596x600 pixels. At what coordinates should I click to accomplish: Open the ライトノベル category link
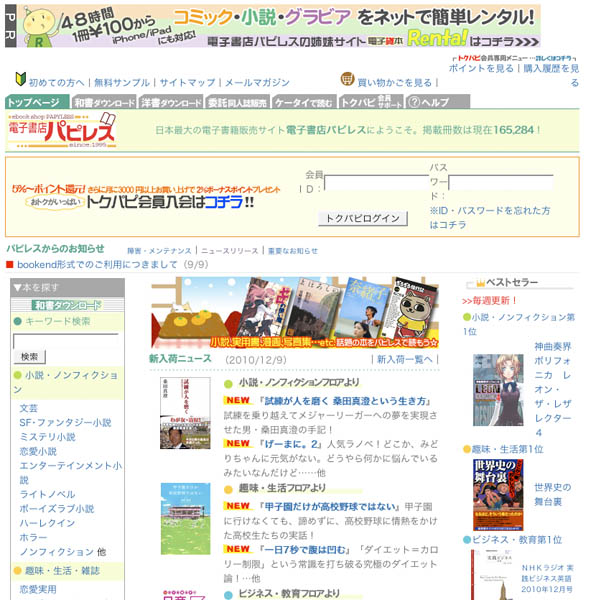pos(47,494)
